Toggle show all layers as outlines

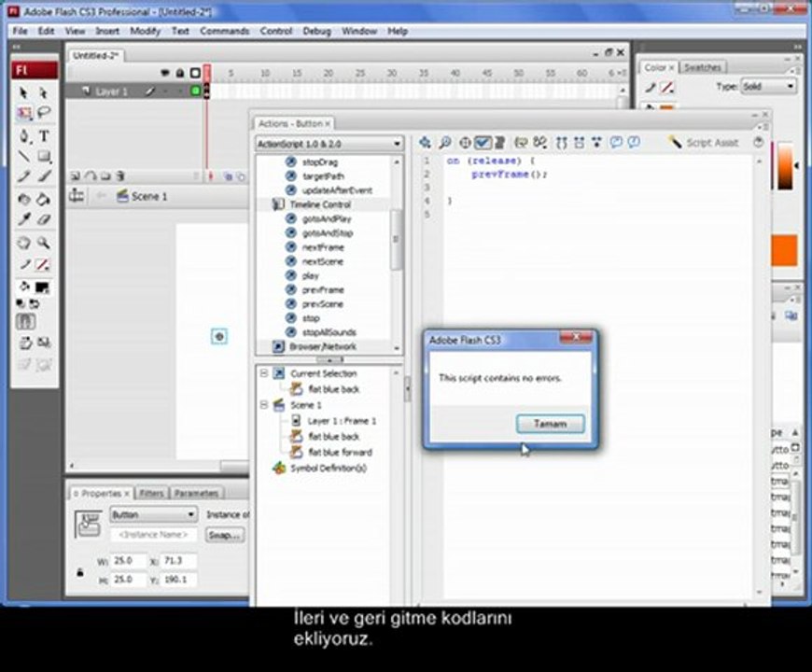coord(195,74)
